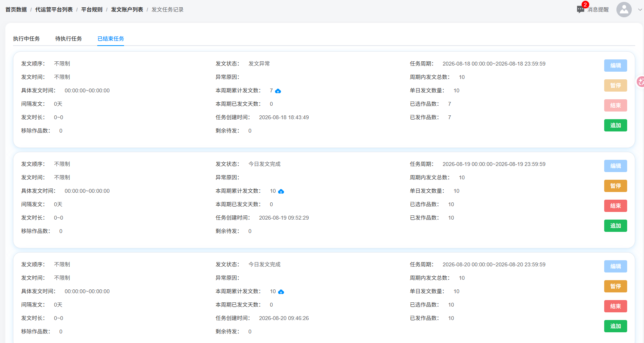Pause the 2026-08-19 task with 暂停
This screenshot has height=343, width=644.
pyautogui.click(x=616, y=186)
